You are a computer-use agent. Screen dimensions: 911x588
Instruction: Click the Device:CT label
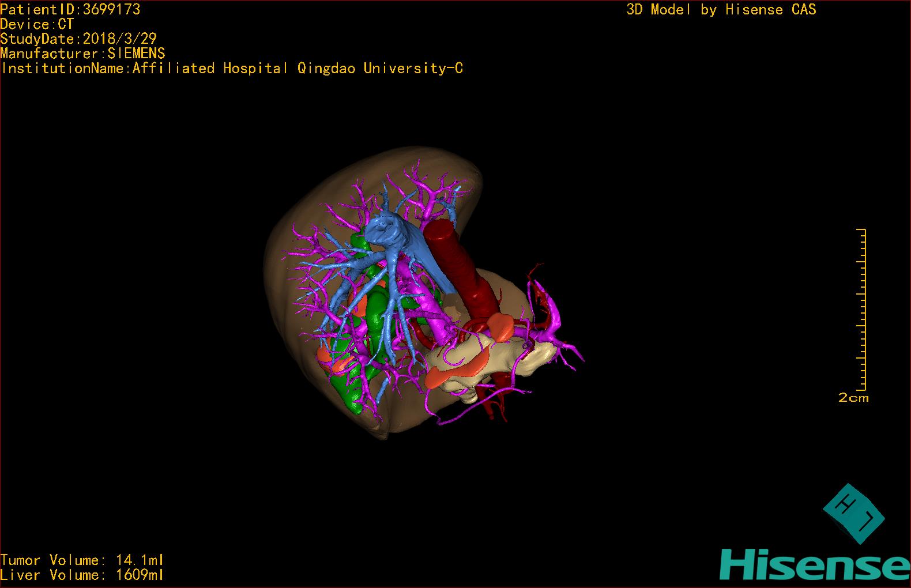37,24
